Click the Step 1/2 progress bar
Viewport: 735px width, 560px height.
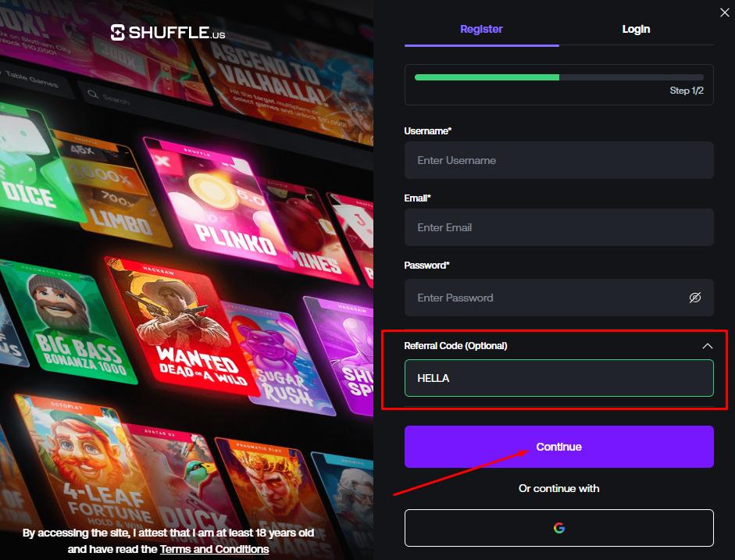click(558, 77)
